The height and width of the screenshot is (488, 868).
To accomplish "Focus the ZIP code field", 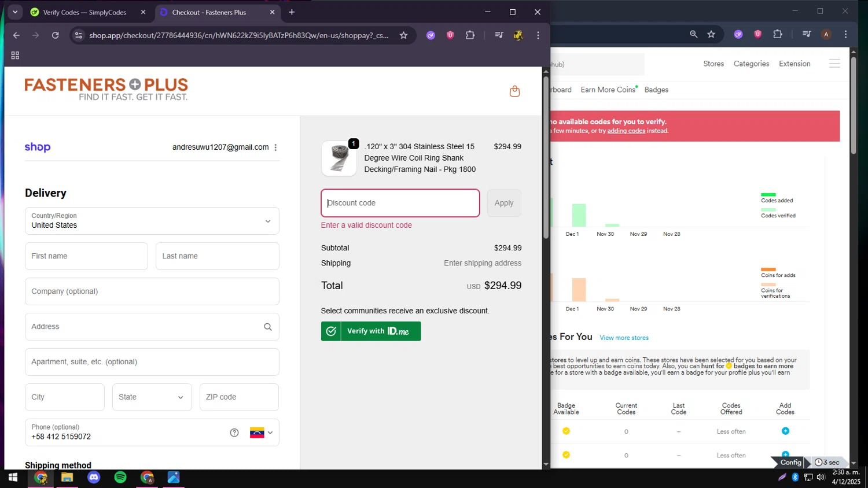I will (239, 397).
